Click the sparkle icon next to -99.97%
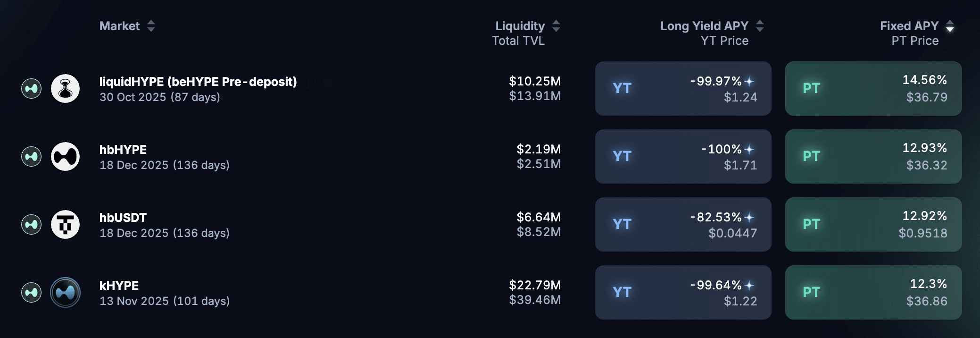Viewport: 980px width, 338px height. click(x=749, y=82)
